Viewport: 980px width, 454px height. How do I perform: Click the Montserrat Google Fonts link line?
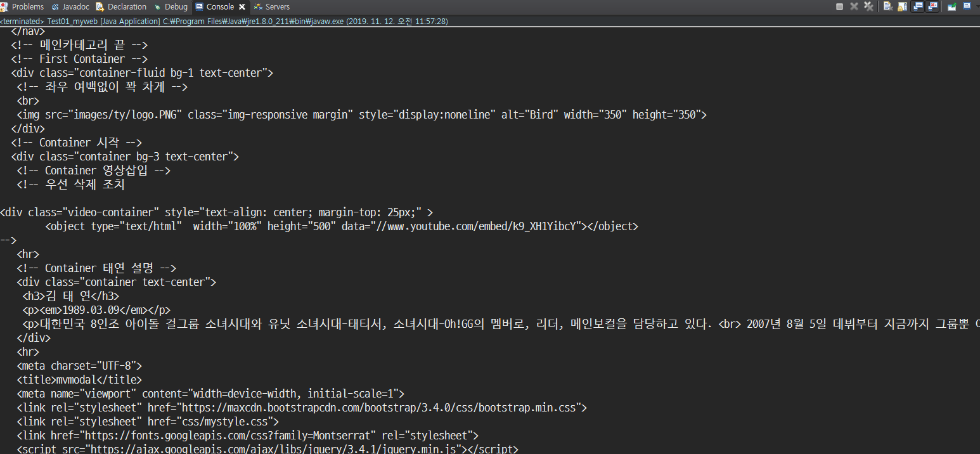(247, 436)
